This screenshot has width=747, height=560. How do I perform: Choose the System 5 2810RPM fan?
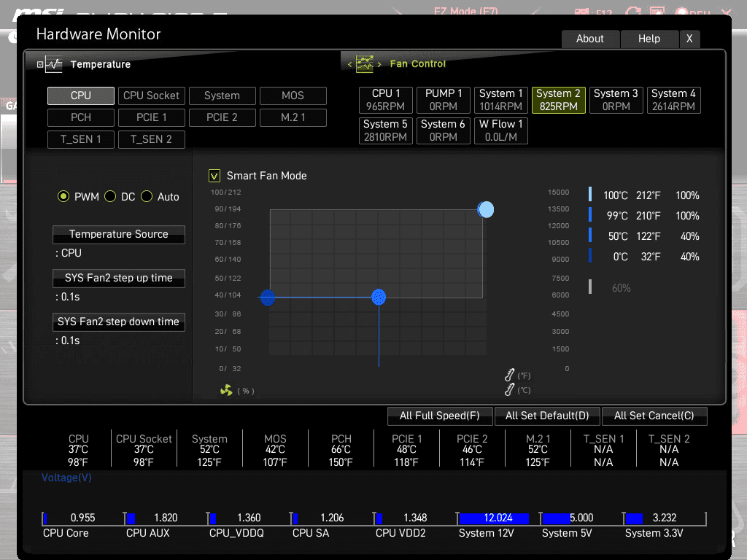point(385,131)
